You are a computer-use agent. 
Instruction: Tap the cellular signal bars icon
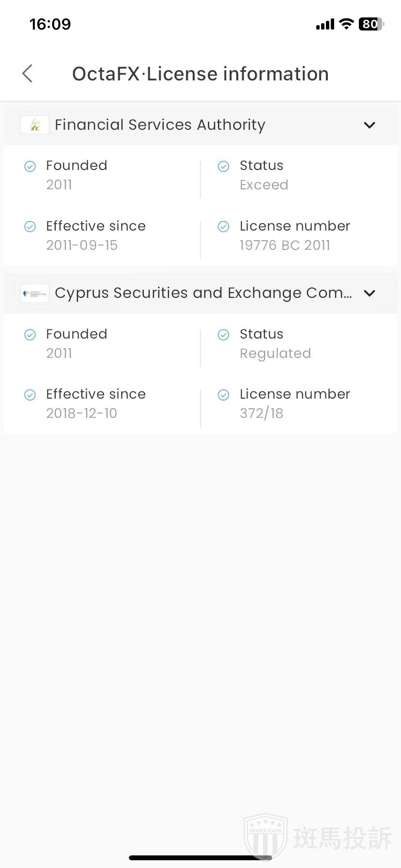pos(325,24)
